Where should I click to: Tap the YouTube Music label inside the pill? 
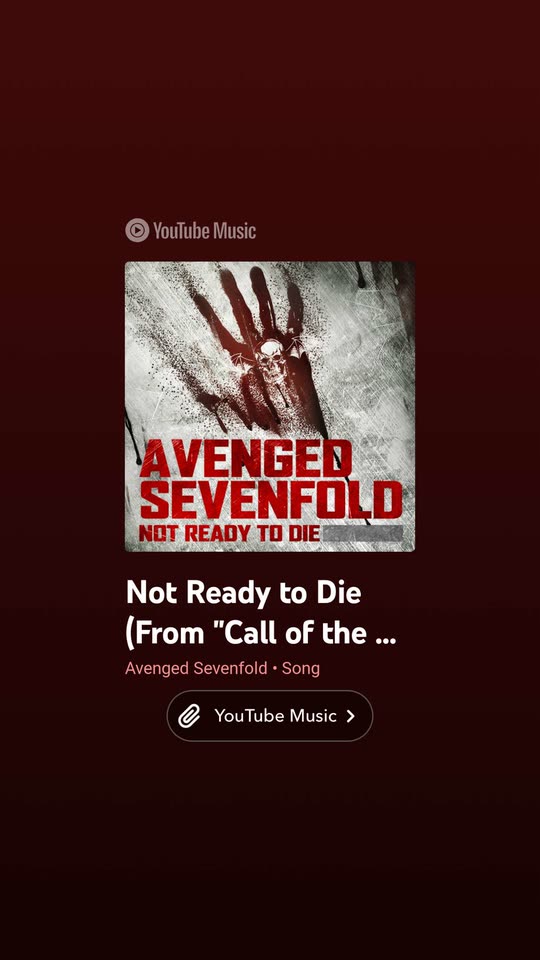click(x=276, y=716)
